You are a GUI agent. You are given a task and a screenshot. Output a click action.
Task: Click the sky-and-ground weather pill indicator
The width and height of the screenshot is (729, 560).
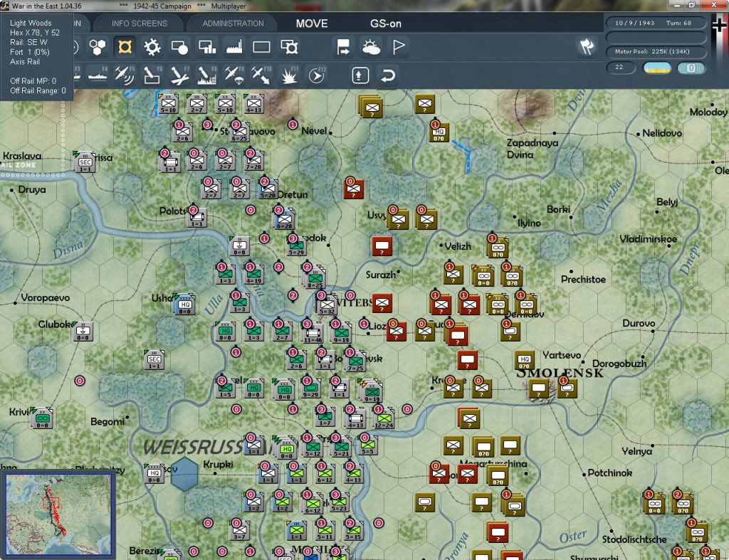point(657,68)
